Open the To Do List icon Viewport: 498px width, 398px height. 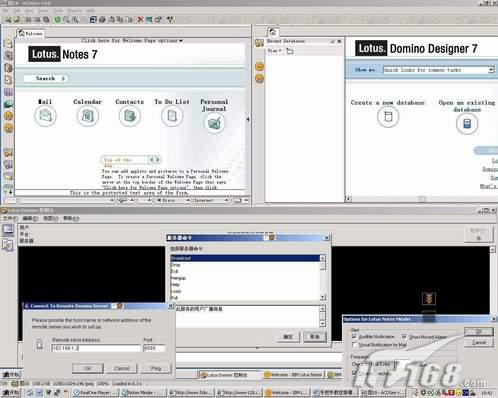tap(172, 116)
